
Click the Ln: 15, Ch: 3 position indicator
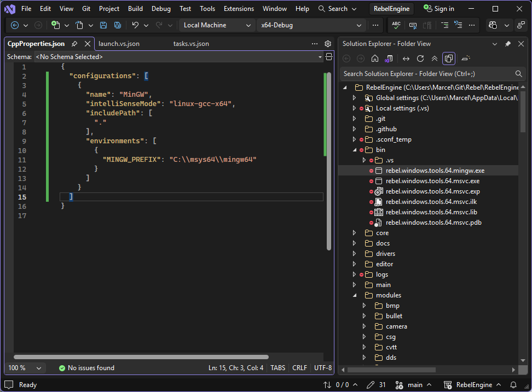(x=236, y=368)
